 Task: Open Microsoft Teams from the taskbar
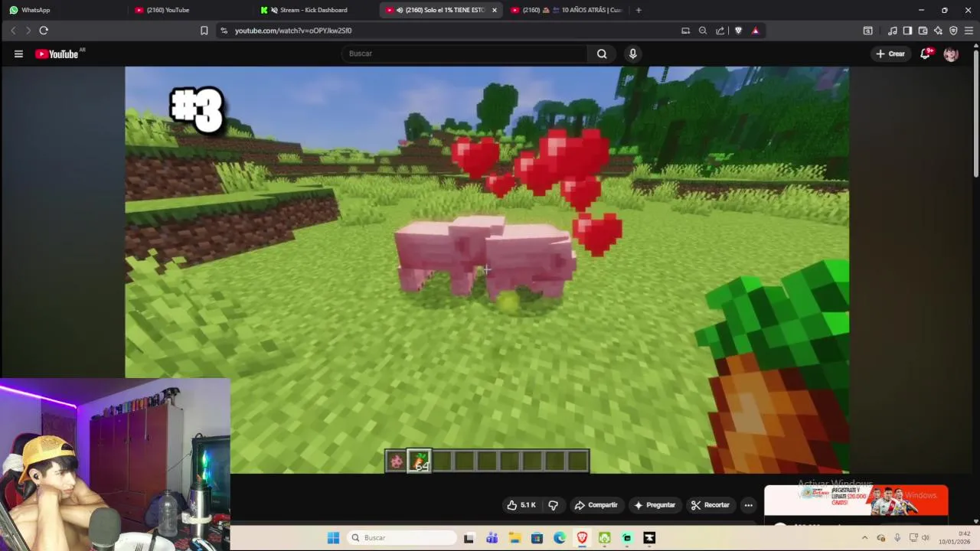coord(492,538)
